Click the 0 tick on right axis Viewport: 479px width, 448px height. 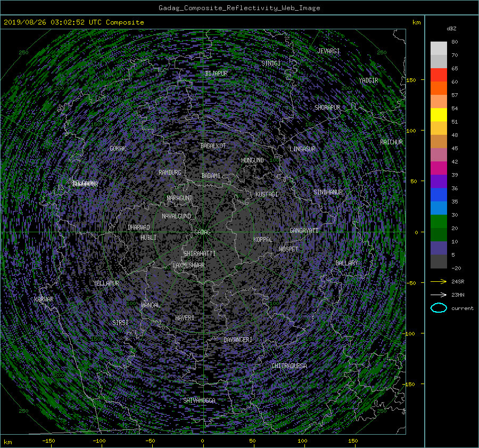coord(416,233)
